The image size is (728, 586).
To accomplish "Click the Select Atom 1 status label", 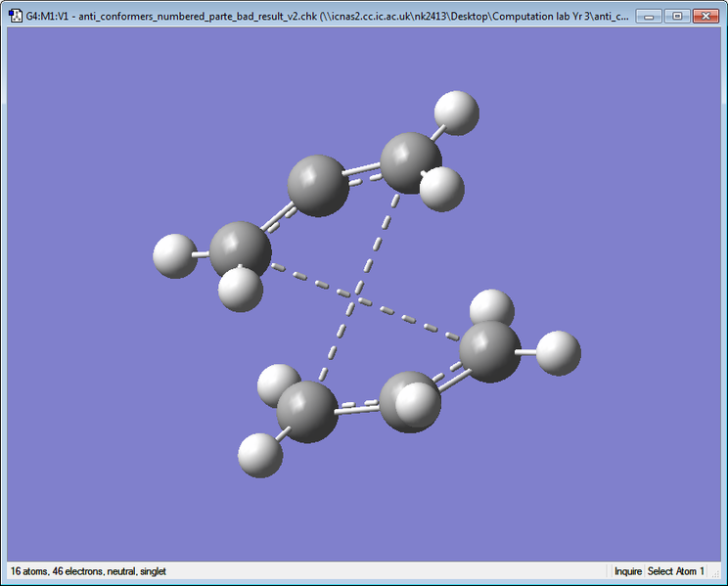I will click(675, 571).
